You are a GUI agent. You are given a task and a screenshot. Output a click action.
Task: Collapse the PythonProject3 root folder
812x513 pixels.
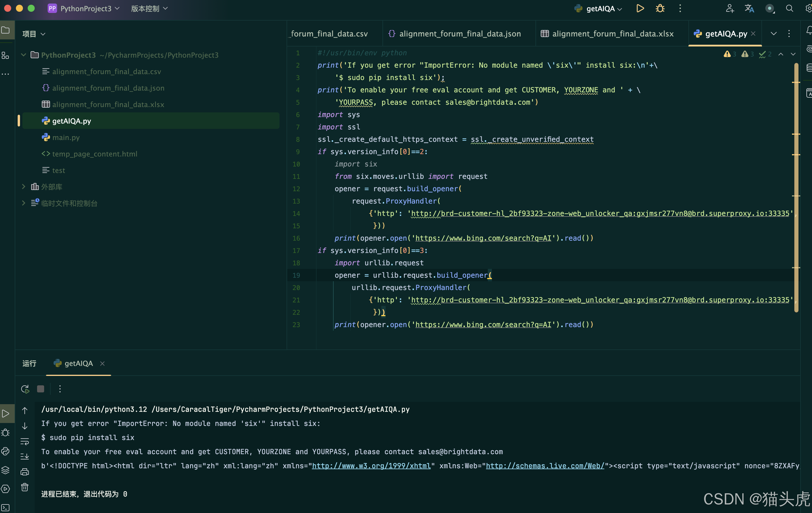tap(24, 55)
